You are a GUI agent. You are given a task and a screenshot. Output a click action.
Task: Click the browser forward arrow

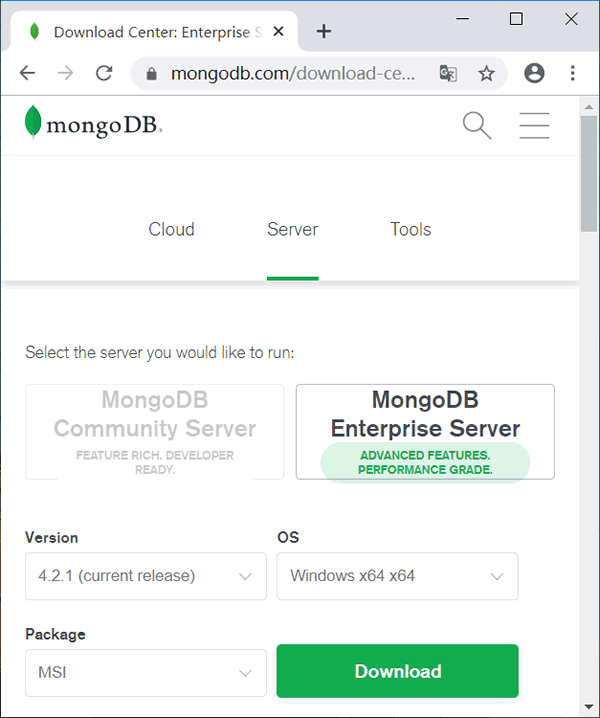(x=65, y=73)
